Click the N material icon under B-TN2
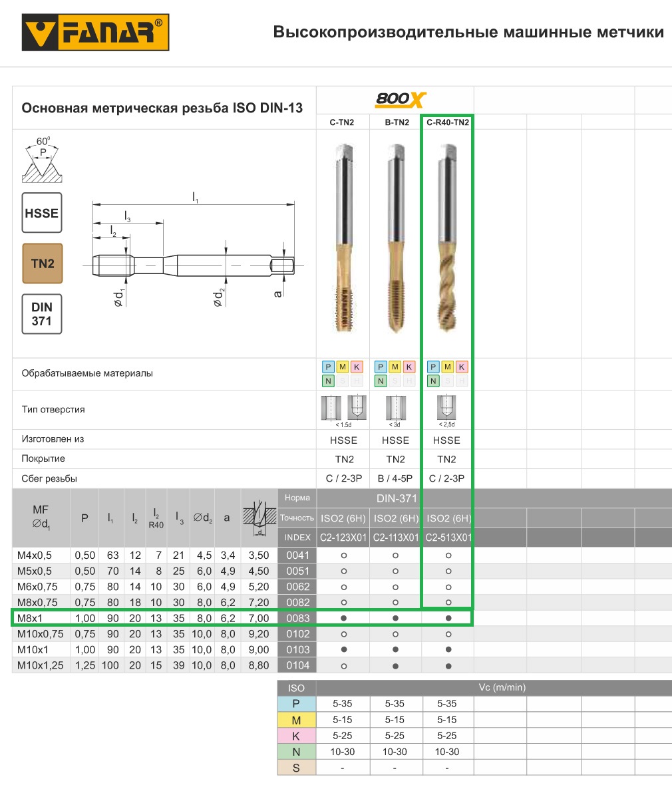The image size is (672, 793). [x=381, y=381]
